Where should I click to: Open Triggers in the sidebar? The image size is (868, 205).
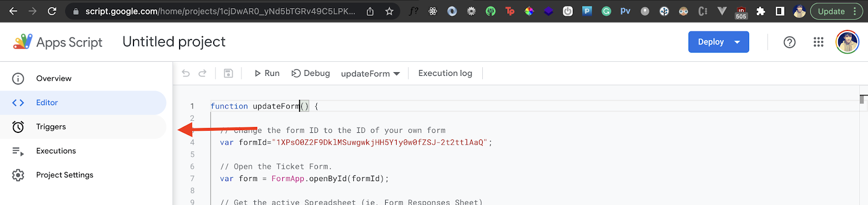click(x=83, y=127)
